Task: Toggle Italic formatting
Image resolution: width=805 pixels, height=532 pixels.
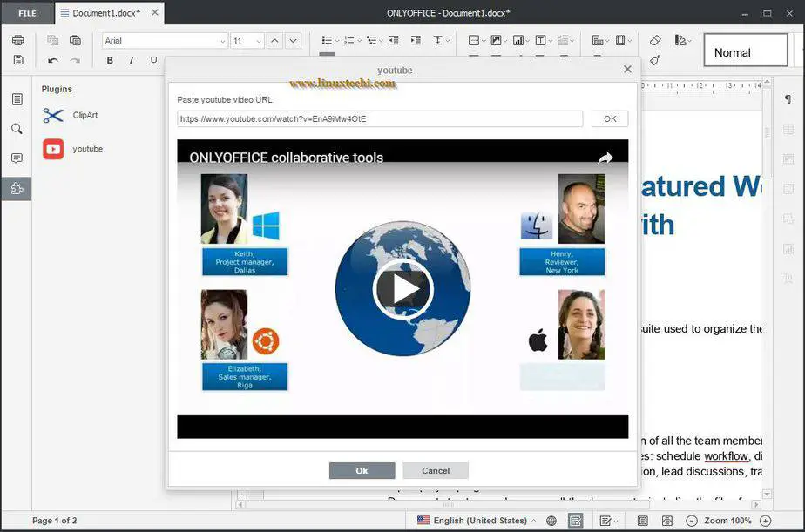Action: 132,61
